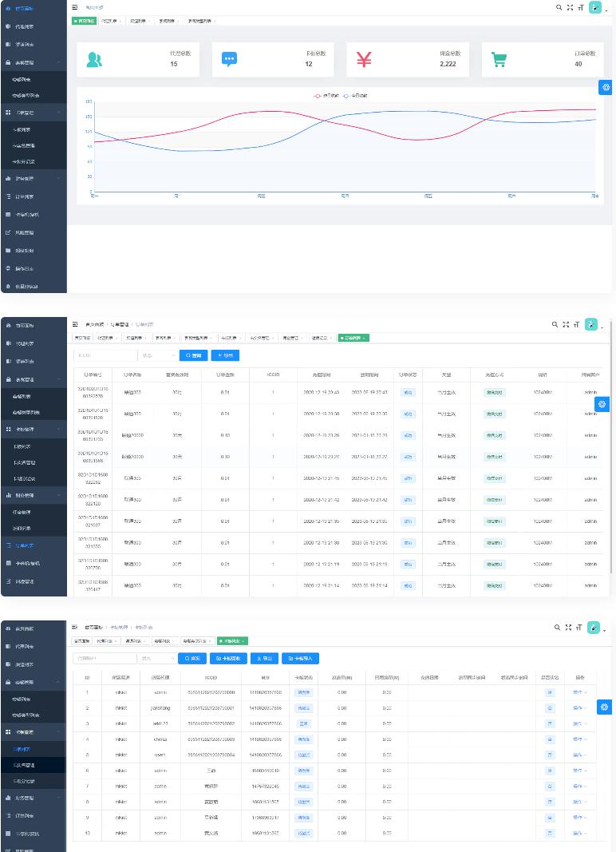Select the green active home tab on the dashboard page

click(x=85, y=21)
